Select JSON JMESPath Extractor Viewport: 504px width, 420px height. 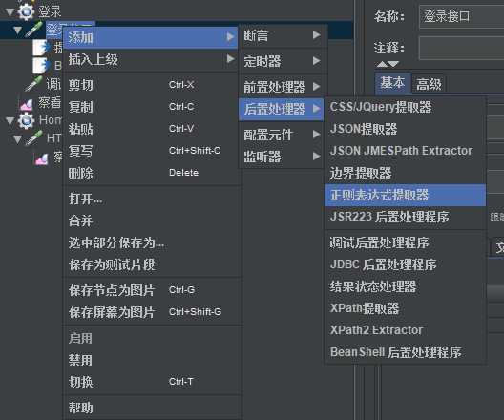pos(405,151)
